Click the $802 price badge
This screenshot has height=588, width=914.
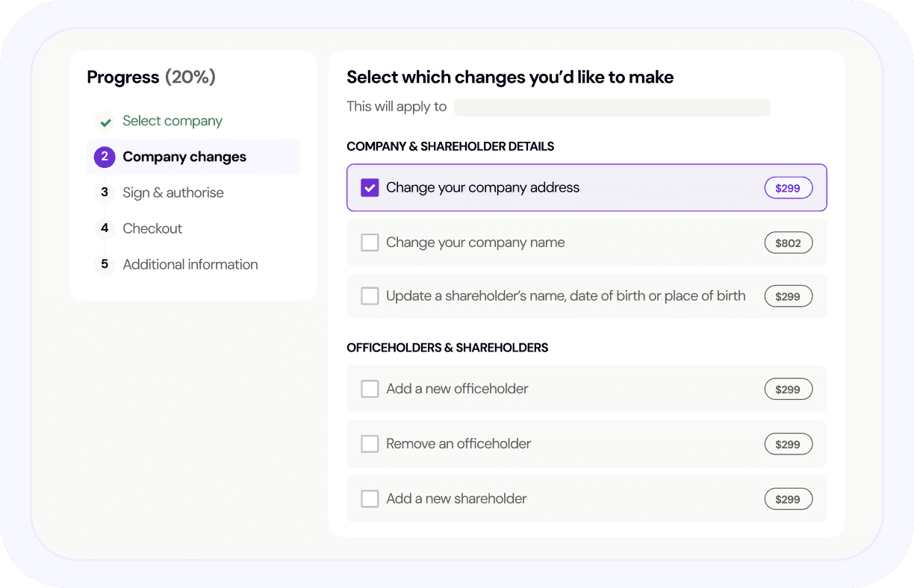point(788,243)
